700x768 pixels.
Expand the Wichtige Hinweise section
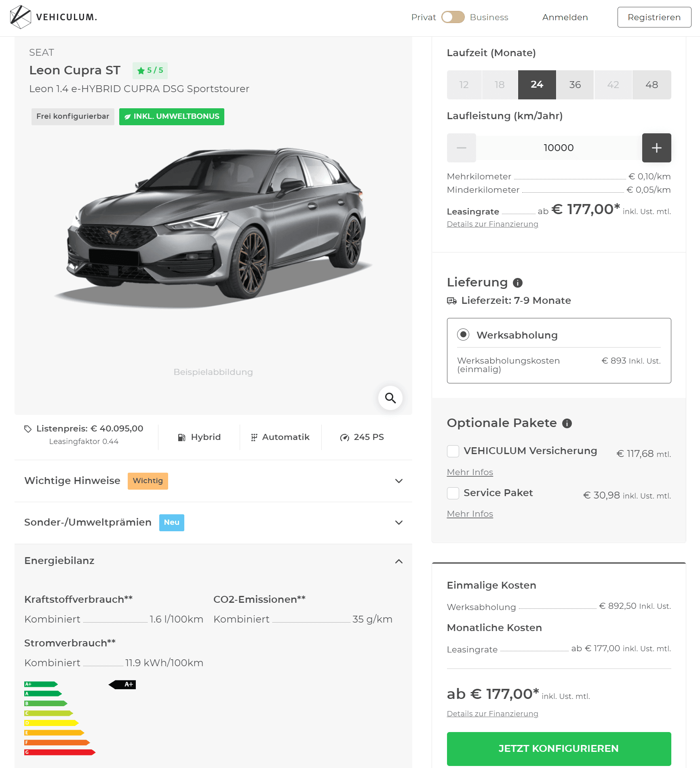(x=213, y=481)
